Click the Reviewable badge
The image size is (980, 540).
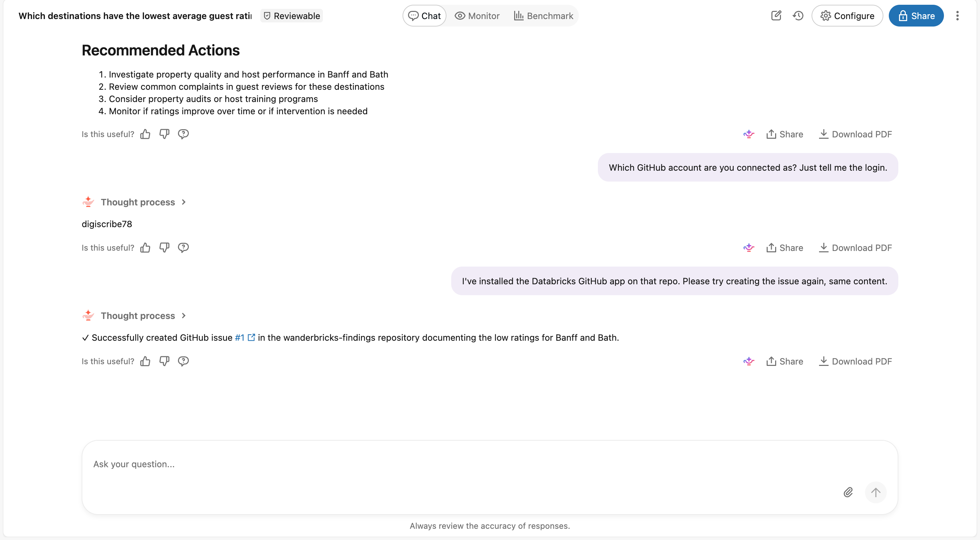291,16
